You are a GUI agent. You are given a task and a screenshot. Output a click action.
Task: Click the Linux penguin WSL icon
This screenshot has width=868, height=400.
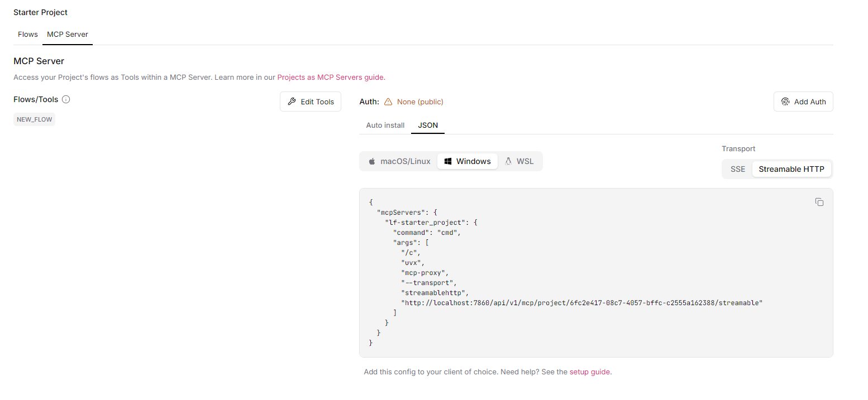pos(508,161)
